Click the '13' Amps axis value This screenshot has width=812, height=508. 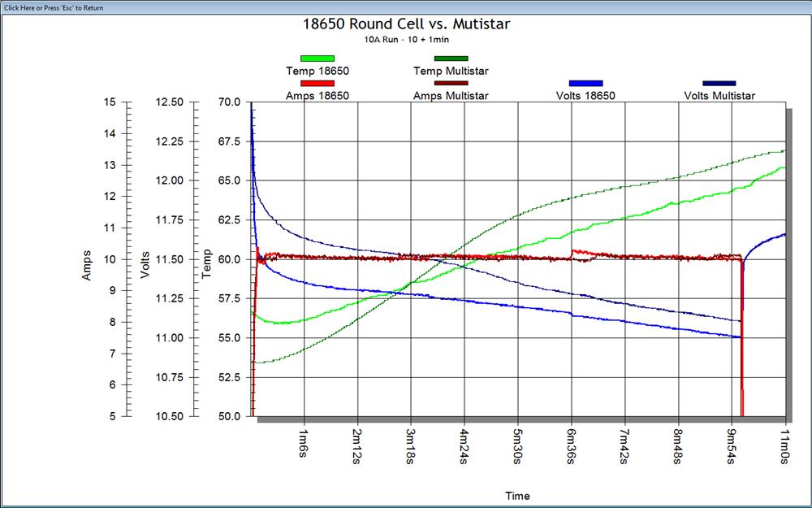coord(110,165)
